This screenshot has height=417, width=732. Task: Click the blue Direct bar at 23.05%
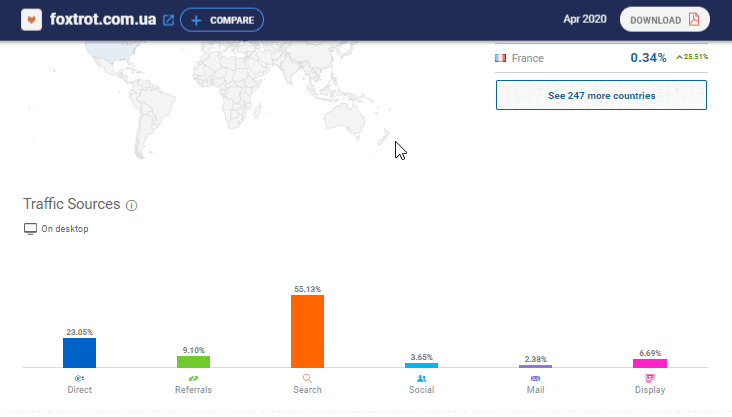coord(79,352)
